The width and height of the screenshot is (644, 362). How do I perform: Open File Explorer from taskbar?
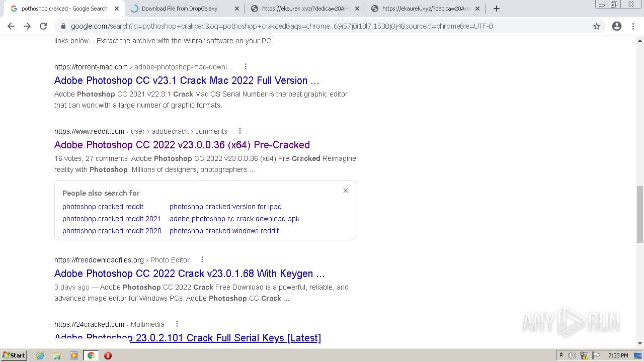(x=57, y=355)
